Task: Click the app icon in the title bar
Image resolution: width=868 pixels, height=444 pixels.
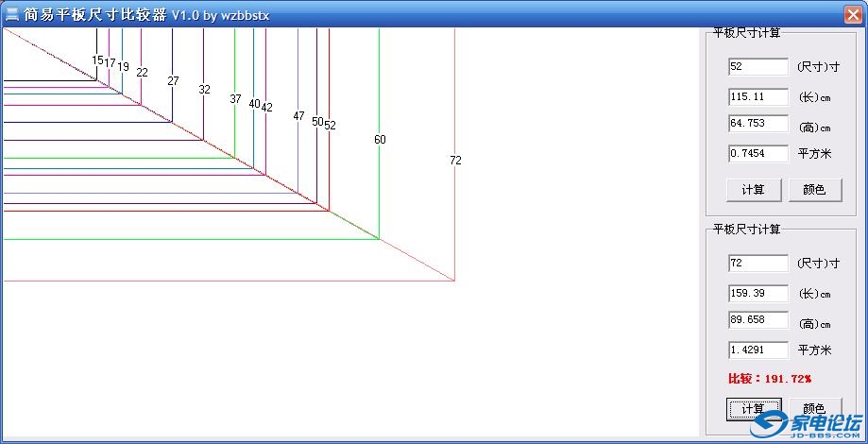Action: pyautogui.click(x=12, y=13)
